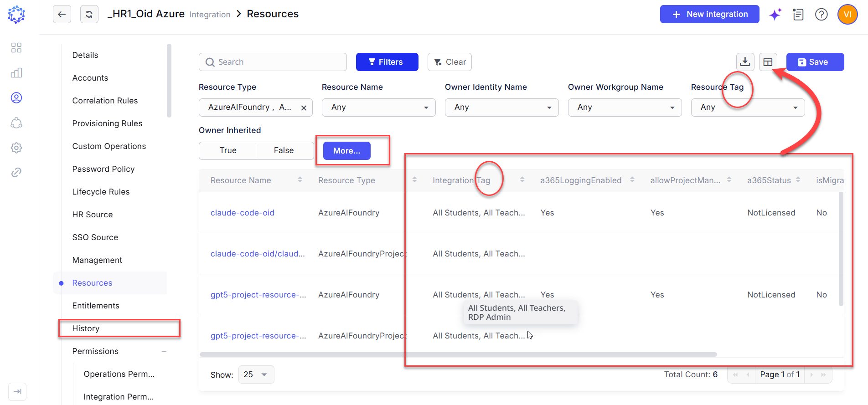Open Lifecycle Rules

(101, 192)
